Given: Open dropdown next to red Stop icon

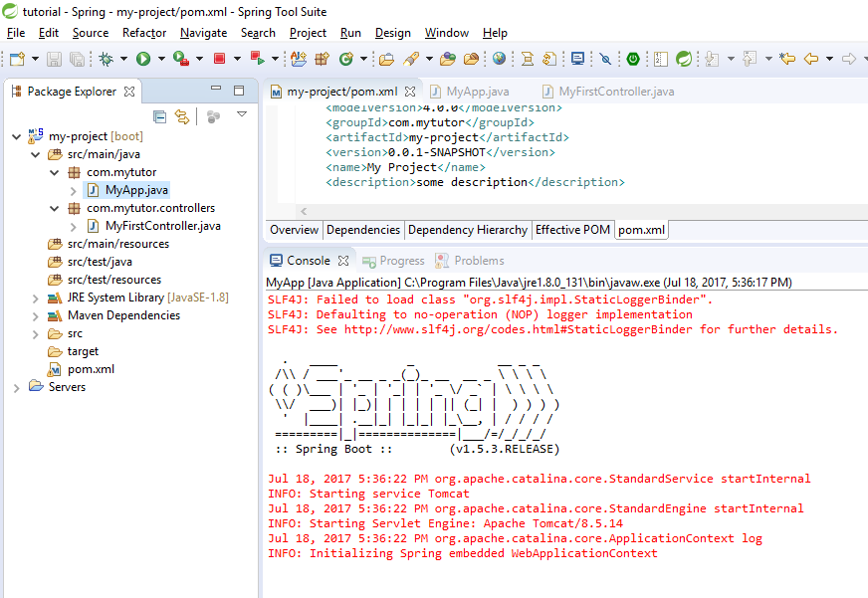Looking at the screenshot, I should pyautogui.click(x=237, y=59).
